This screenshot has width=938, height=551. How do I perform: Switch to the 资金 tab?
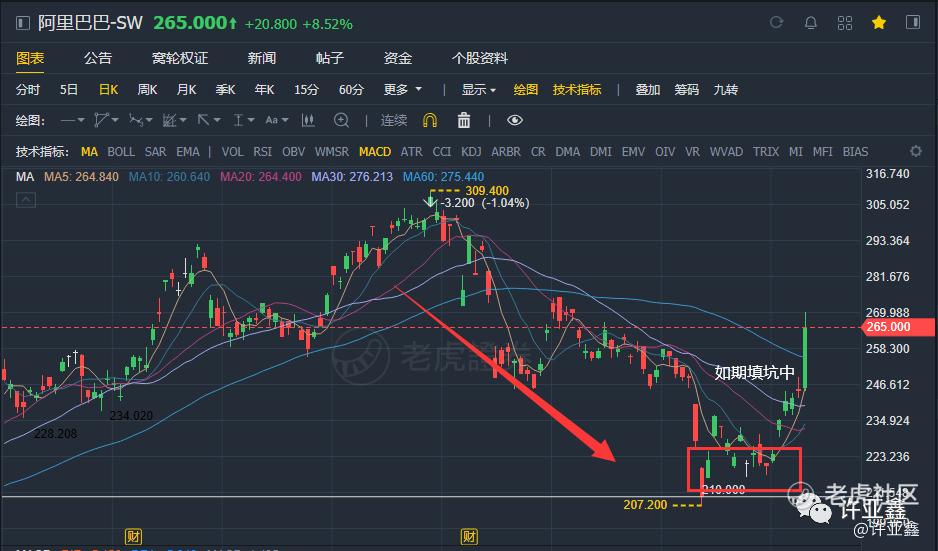(398, 58)
